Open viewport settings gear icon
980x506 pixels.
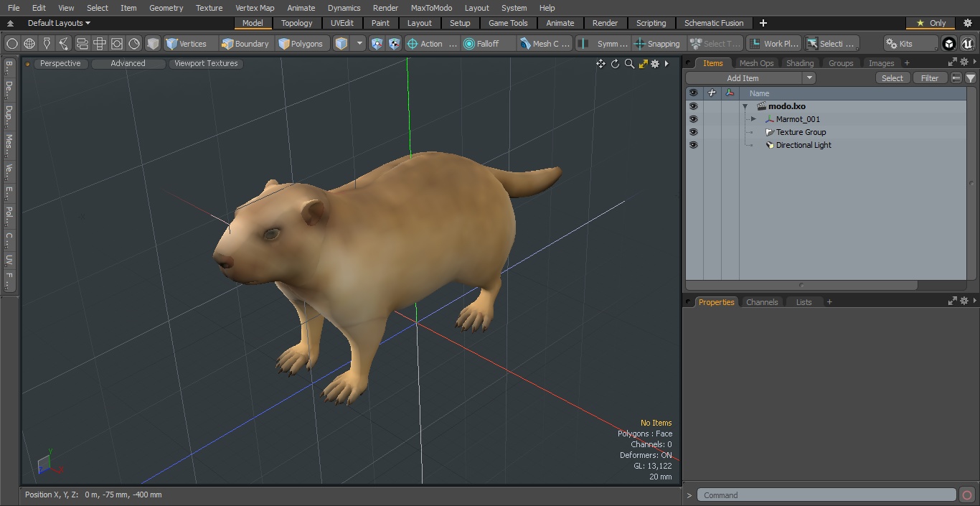(655, 64)
